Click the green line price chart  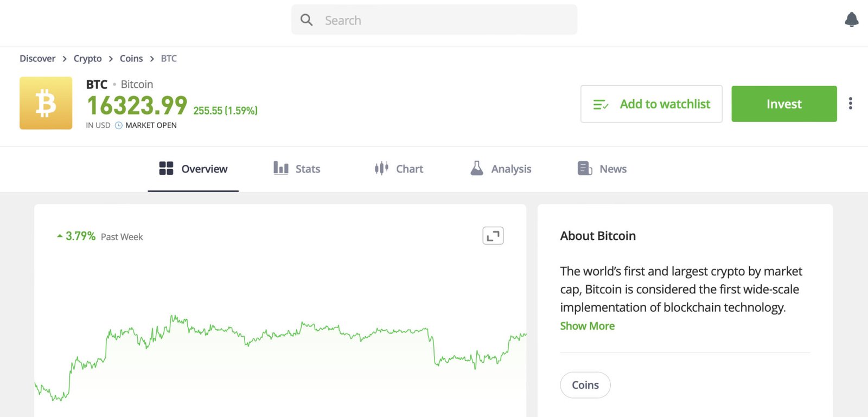click(280, 358)
